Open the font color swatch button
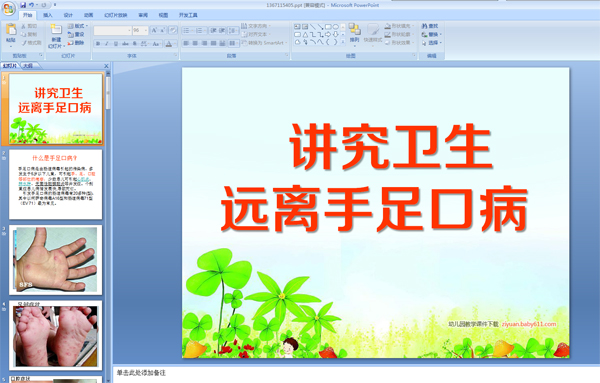Viewport: 600px width, 383px height. (x=169, y=44)
